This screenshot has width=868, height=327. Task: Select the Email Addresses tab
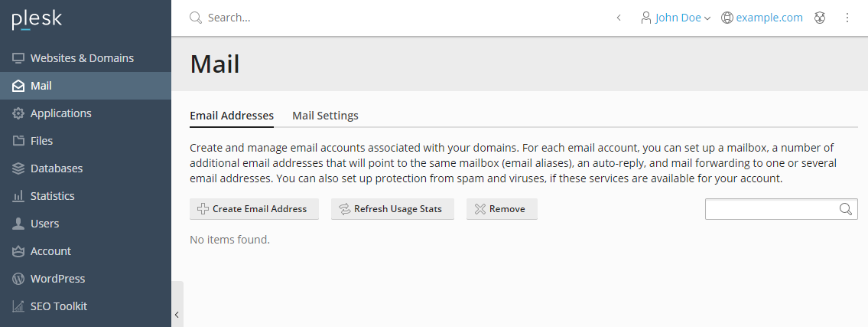click(x=232, y=116)
